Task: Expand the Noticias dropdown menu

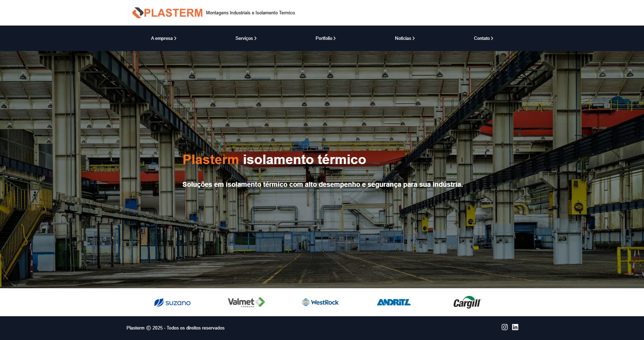Action: [x=404, y=38]
